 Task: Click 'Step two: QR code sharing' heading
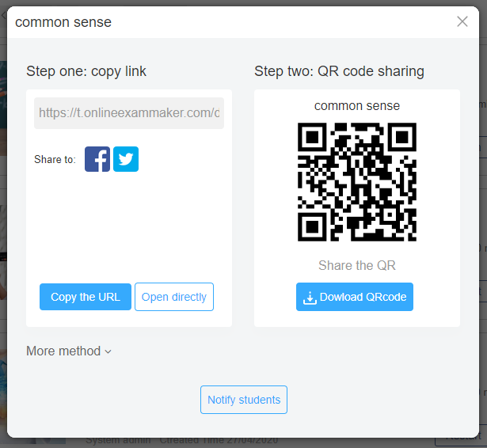click(339, 71)
